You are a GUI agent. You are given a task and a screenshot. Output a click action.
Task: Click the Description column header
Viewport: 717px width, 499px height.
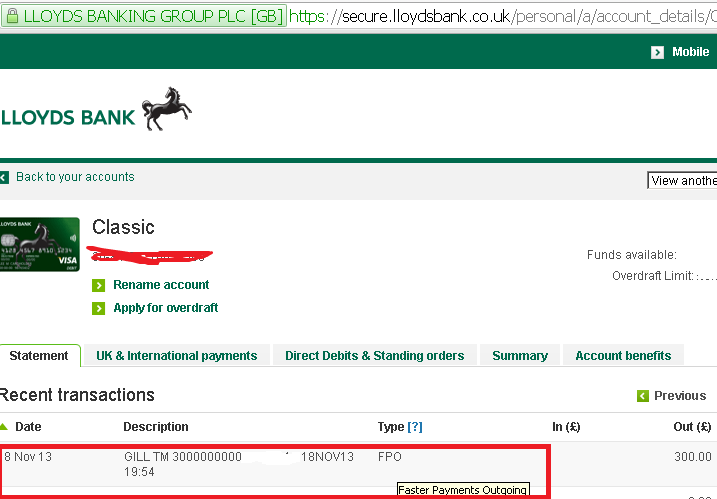156,427
